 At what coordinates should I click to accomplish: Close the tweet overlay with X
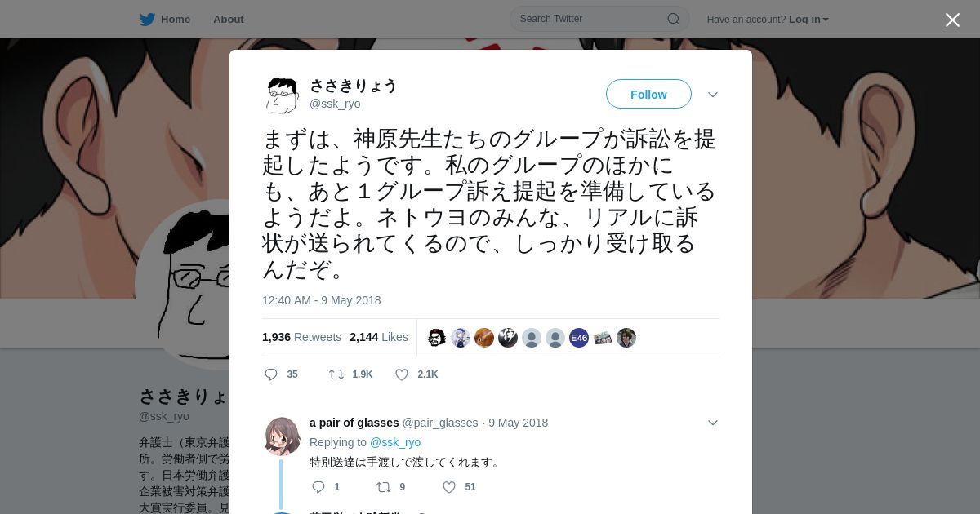point(952,20)
